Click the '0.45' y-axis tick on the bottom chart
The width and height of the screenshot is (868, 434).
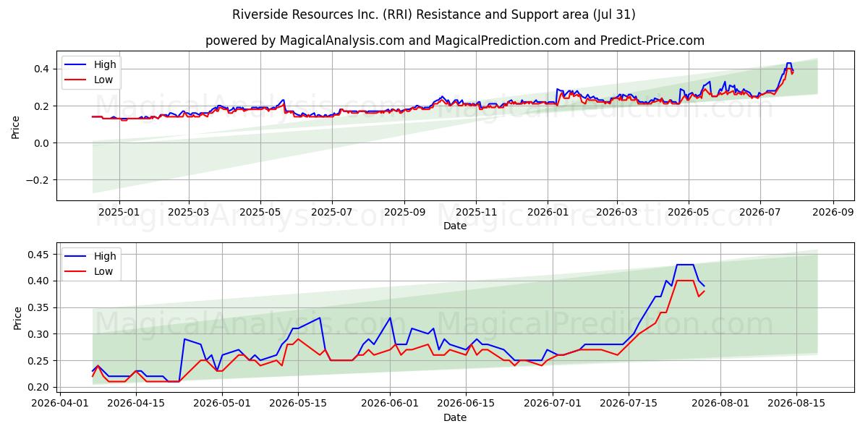click(41, 255)
